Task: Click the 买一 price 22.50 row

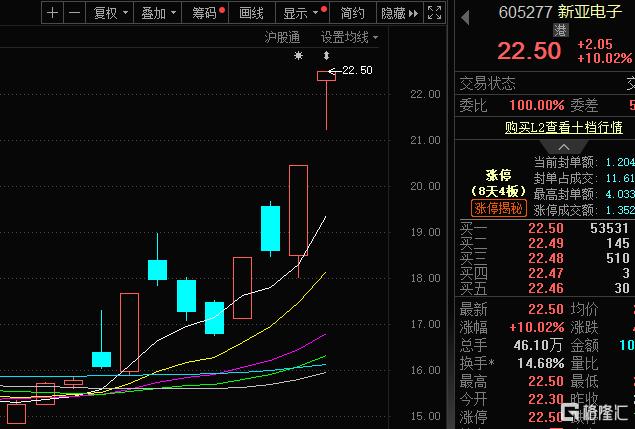Action: (x=547, y=228)
